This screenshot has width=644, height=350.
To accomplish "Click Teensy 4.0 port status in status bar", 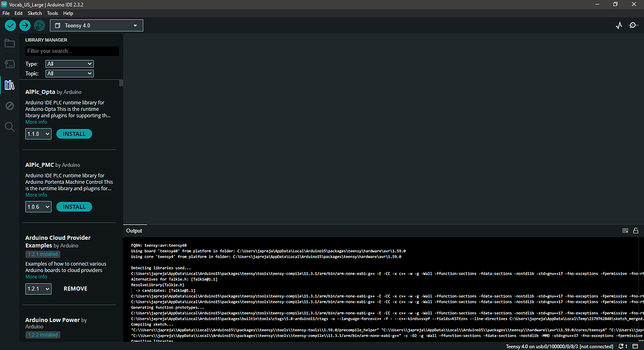I will [x=559, y=346].
